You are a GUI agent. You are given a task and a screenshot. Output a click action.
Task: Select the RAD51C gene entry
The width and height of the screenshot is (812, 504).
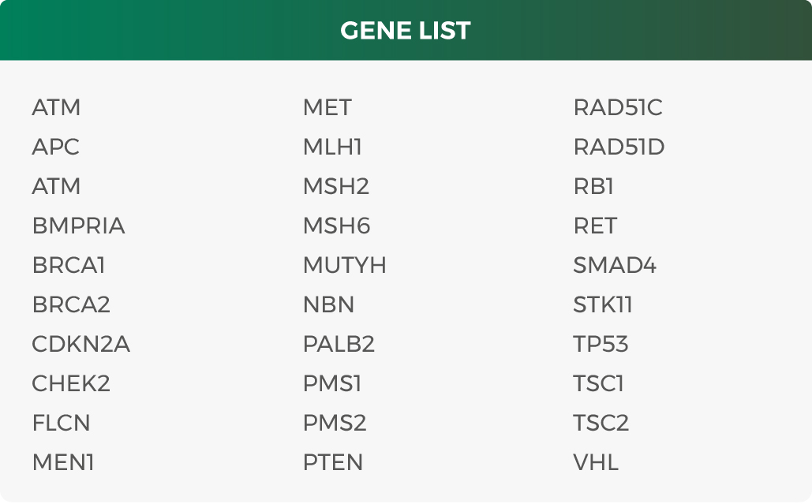tap(618, 107)
